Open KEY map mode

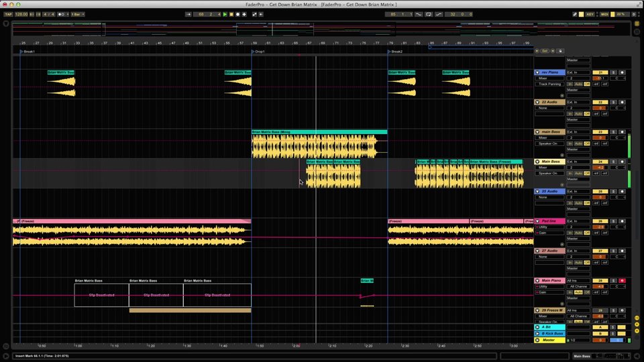click(x=590, y=14)
